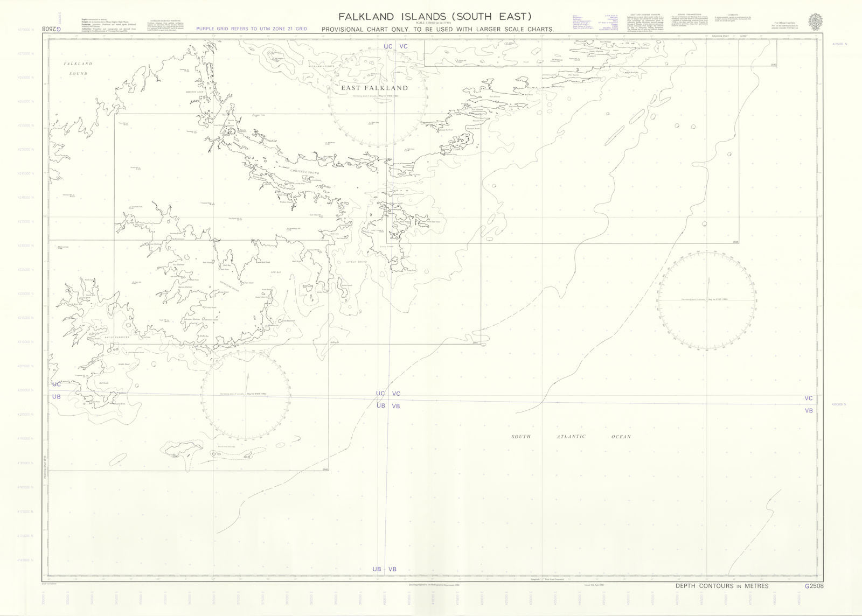
Task: Click the compass rose in the eastern ocean
Action: coord(705,299)
